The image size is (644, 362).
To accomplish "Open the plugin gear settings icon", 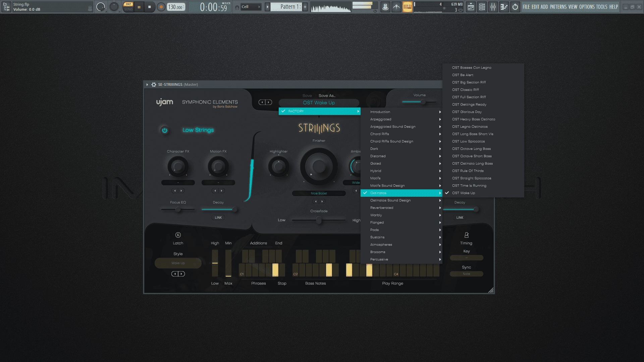I will [154, 84].
